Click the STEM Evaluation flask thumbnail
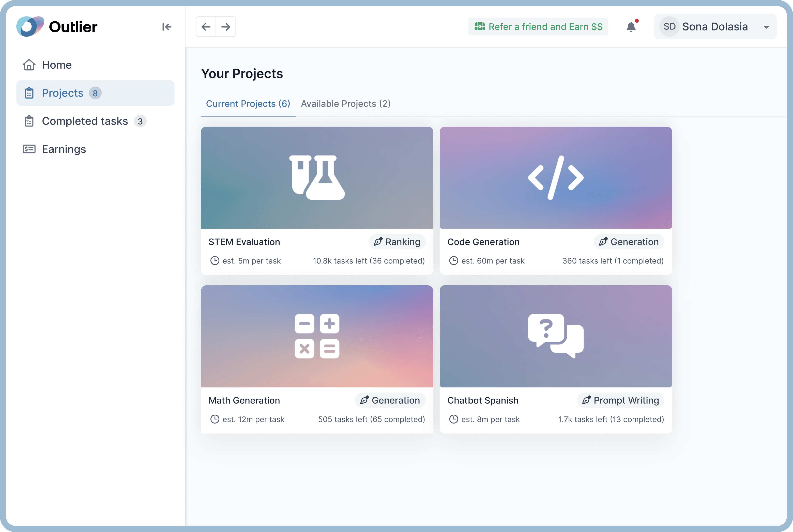Screen dimensions: 793x532 click(x=317, y=178)
